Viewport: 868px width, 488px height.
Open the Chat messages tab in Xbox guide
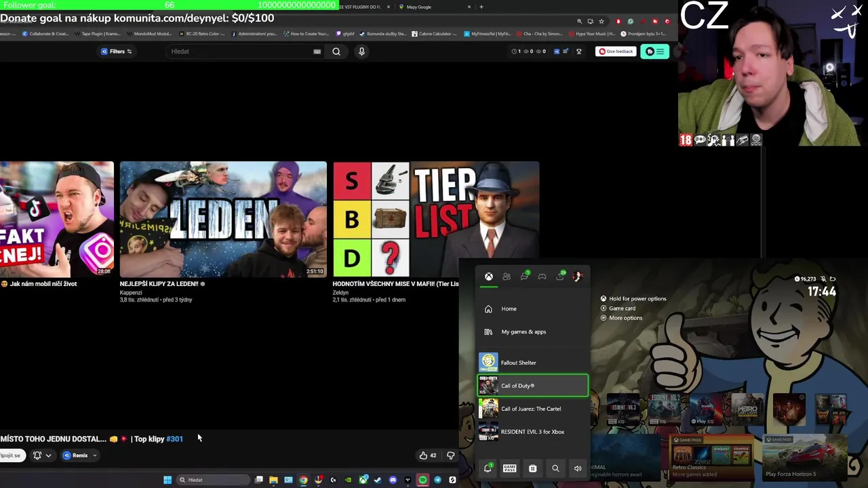click(x=524, y=276)
